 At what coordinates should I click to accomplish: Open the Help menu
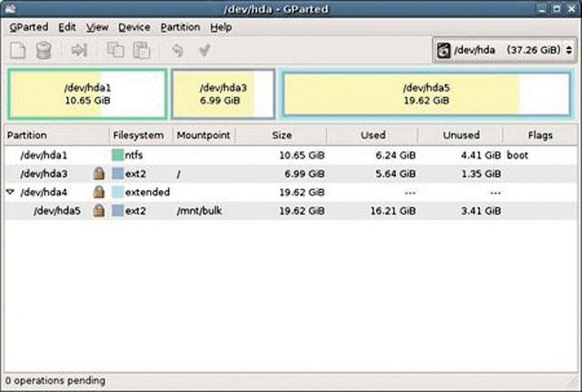click(x=221, y=27)
